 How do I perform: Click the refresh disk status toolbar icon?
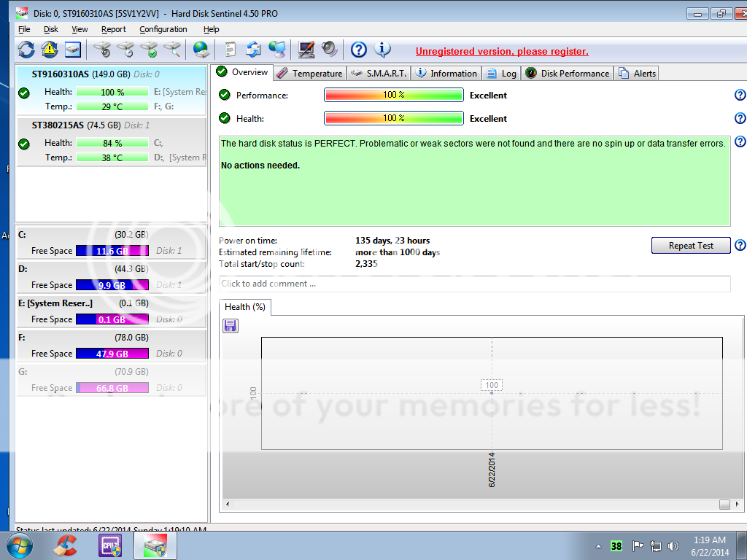coord(26,50)
